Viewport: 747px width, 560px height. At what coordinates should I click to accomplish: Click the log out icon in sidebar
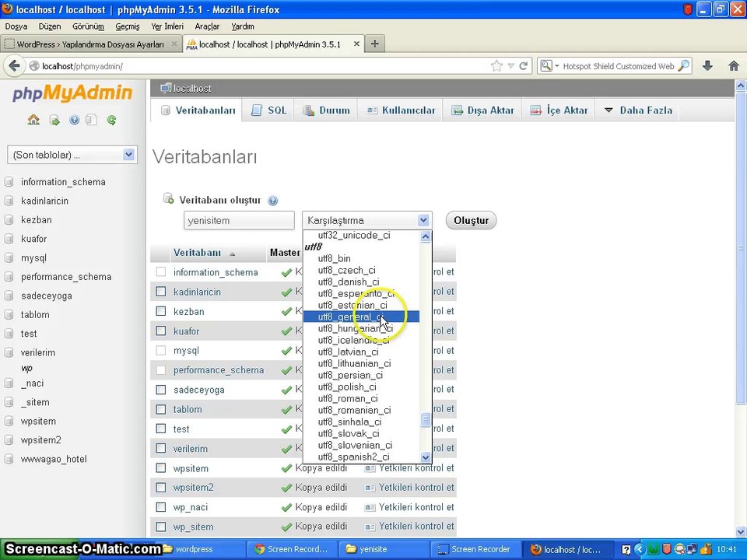click(x=54, y=120)
